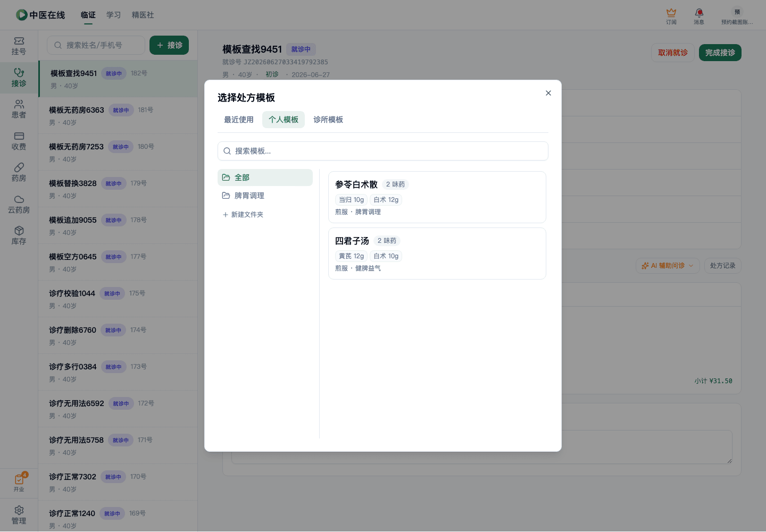Click the green 接诊 add button

[x=169, y=45]
